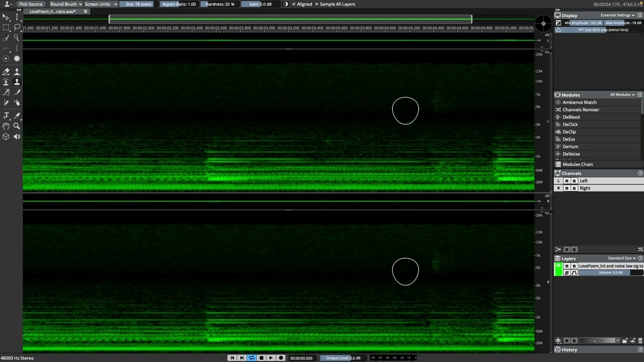The height and width of the screenshot is (362, 644).
Task: Select the Amplify tool with up arrow
Action: coord(17,71)
